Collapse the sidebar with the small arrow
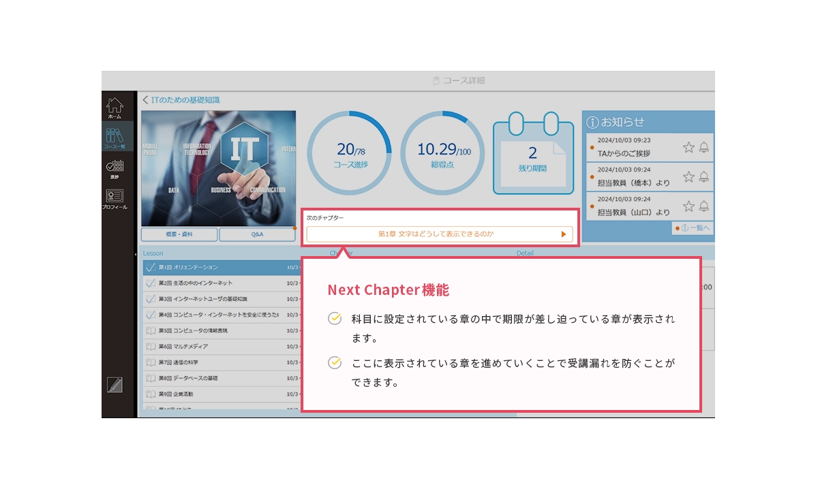 (x=135, y=254)
